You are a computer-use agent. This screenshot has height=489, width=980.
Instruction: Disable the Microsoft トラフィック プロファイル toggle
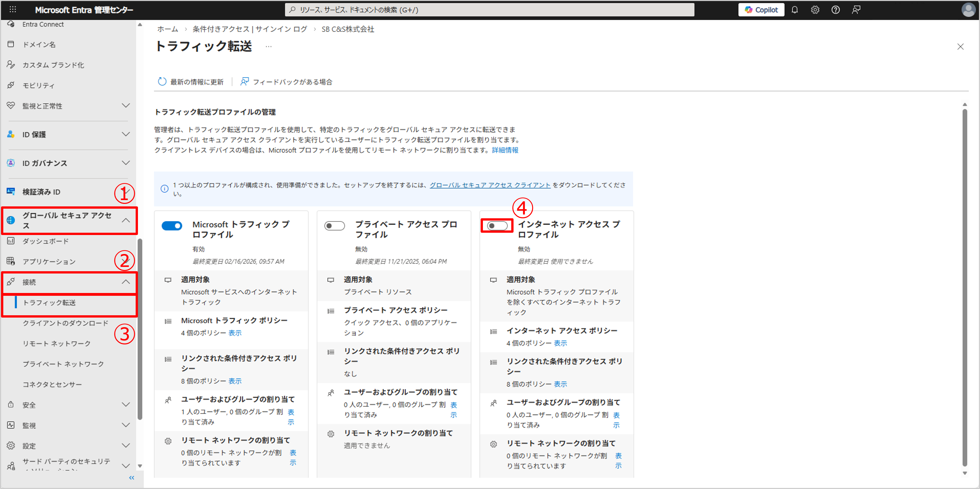point(172,226)
